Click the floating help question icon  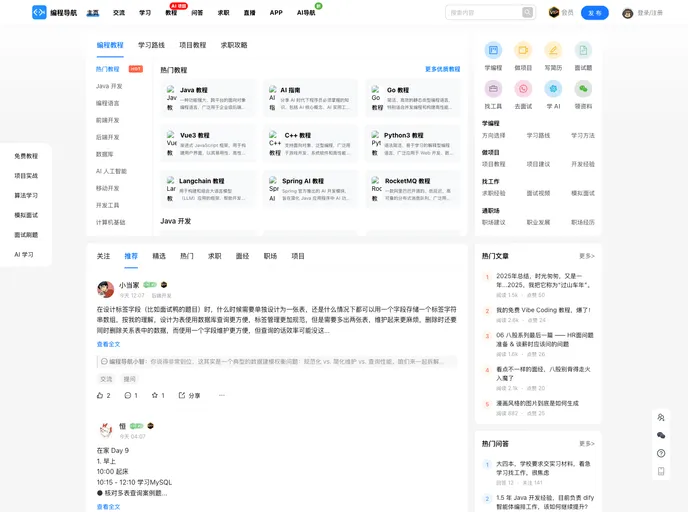661,453
